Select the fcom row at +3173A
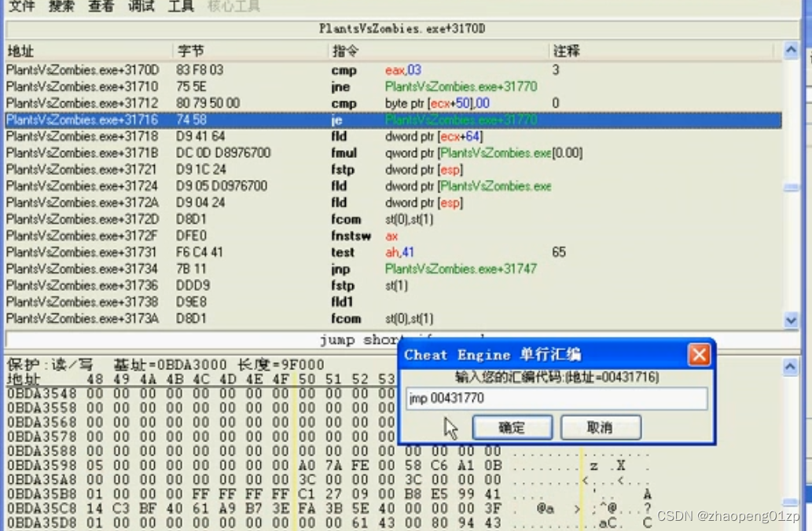This screenshot has height=531, width=812. [x=393, y=318]
